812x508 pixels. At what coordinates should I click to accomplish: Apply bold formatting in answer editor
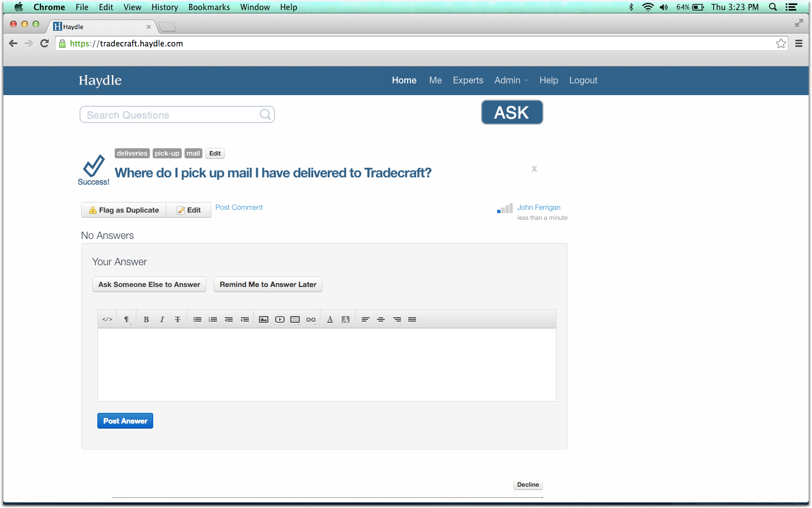tap(146, 319)
